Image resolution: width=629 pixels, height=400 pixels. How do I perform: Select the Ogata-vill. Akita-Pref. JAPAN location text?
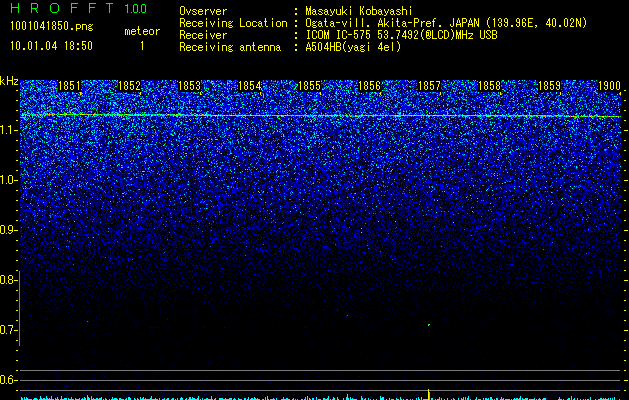pos(446,23)
